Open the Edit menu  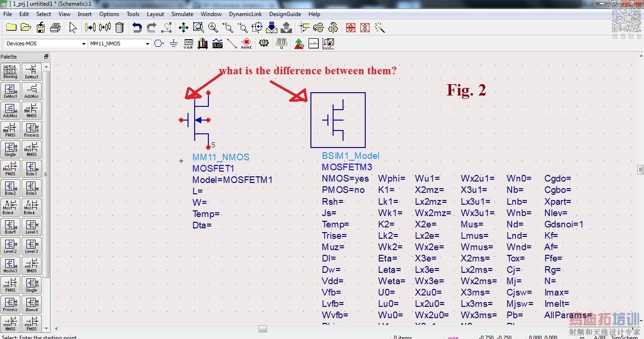pos(24,14)
